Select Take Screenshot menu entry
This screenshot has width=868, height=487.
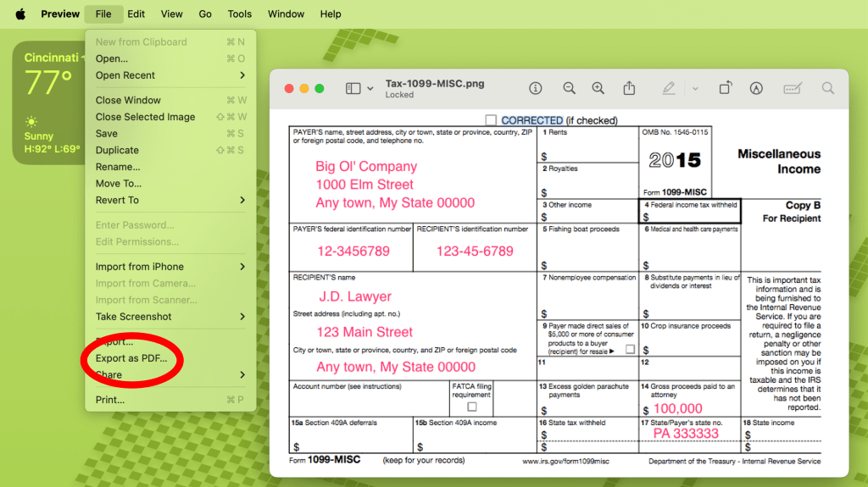pyautogui.click(x=134, y=317)
